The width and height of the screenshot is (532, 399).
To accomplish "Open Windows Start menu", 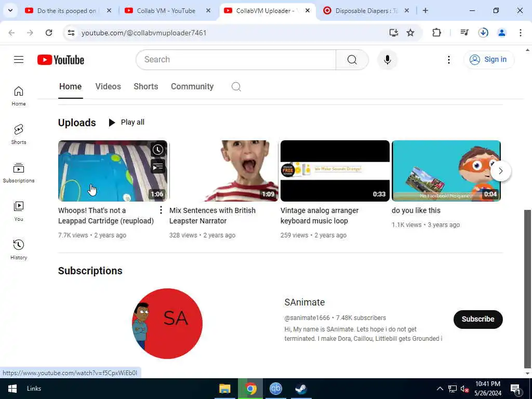I will pyautogui.click(x=12, y=389).
